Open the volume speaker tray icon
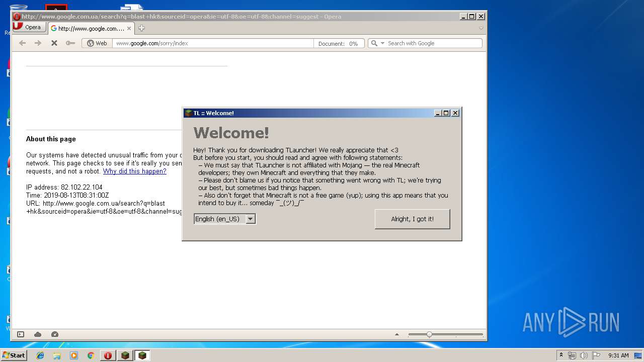Viewport: 644px width, 362px height. (x=584, y=355)
